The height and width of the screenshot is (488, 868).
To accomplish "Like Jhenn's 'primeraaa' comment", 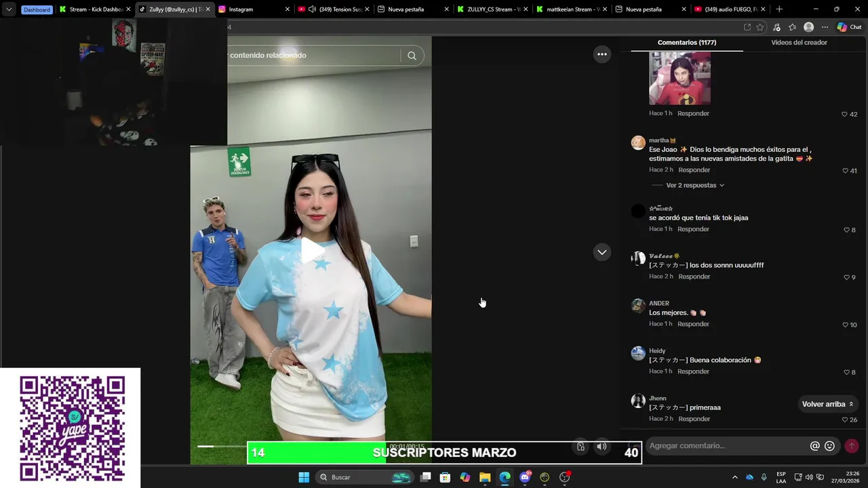I will coord(844,420).
